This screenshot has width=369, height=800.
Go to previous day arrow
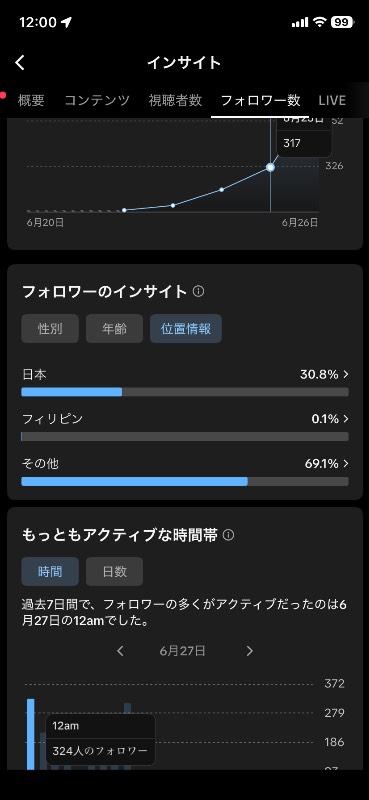[x=120, y=651]
